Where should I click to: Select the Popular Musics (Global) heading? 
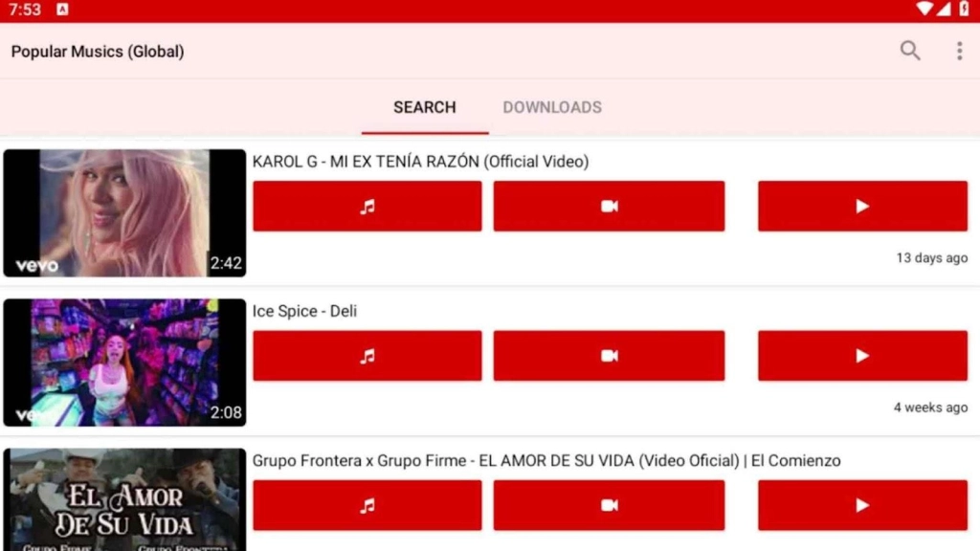click(98, 52)
